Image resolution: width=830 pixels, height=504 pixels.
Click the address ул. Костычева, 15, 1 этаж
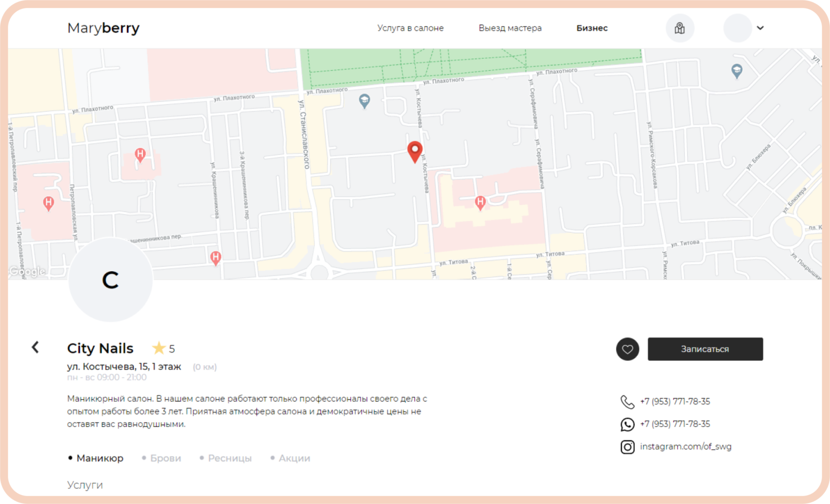coord(124,367)
